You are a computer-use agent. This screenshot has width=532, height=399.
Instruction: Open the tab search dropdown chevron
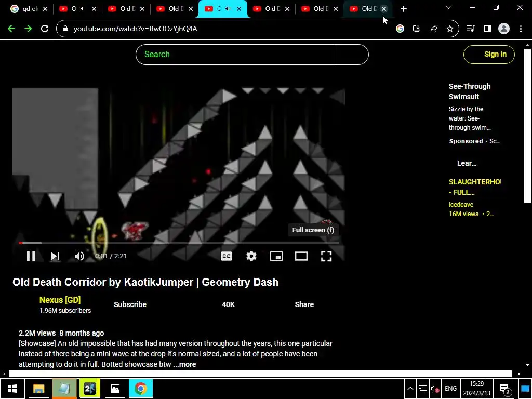tap(448, 7)
